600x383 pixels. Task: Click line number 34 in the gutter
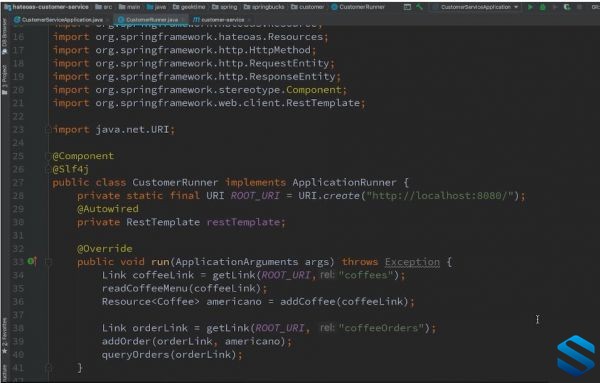[18, 275]
